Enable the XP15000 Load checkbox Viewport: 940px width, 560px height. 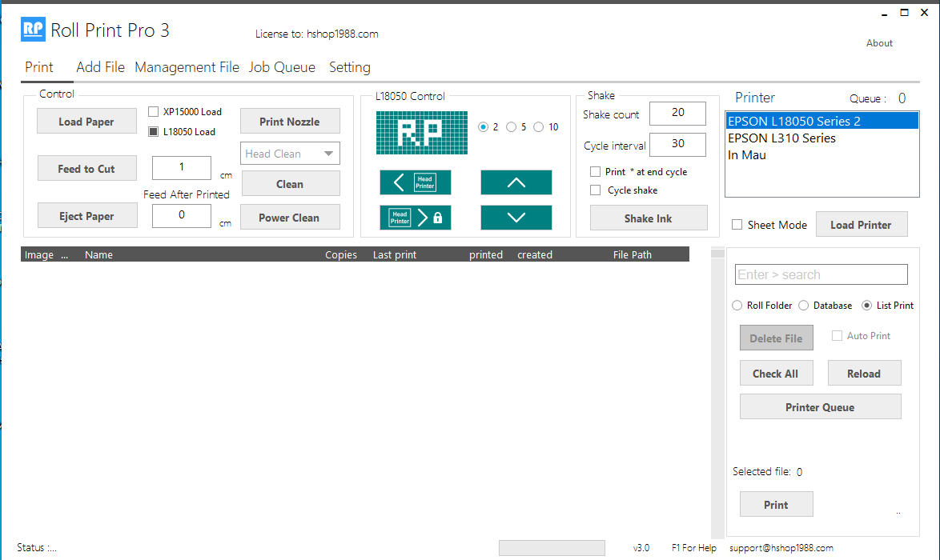click(x=154, y=112)
